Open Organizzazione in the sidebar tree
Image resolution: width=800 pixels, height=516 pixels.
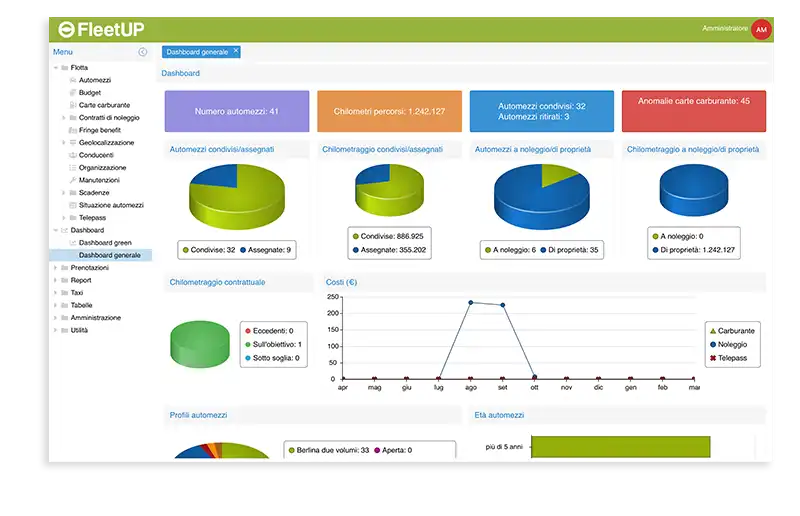pos(102,167)
